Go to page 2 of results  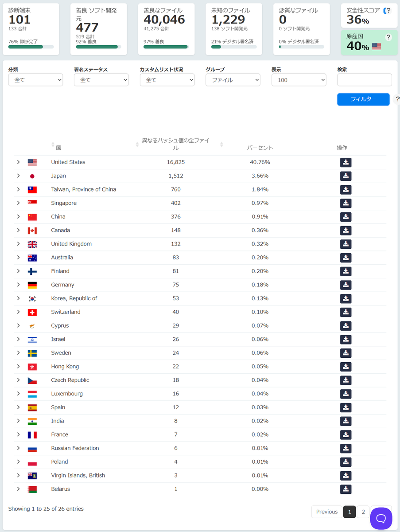(363, 512)
